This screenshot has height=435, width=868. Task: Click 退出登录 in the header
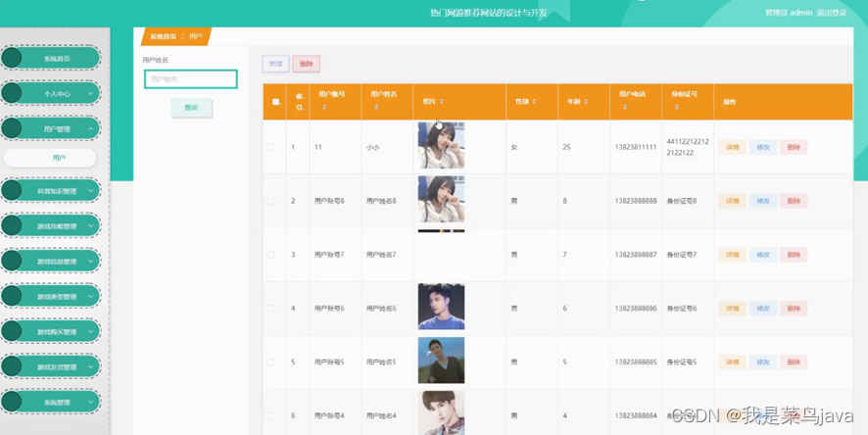(832, 13)
